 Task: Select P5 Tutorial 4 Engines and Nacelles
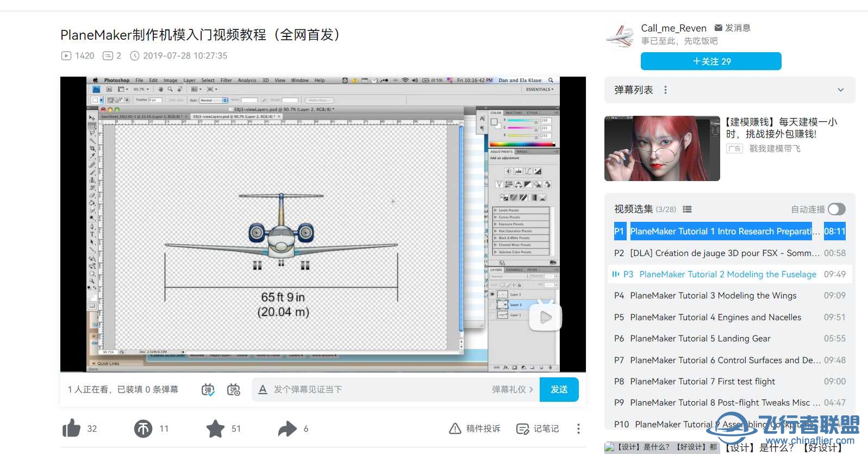729,317
